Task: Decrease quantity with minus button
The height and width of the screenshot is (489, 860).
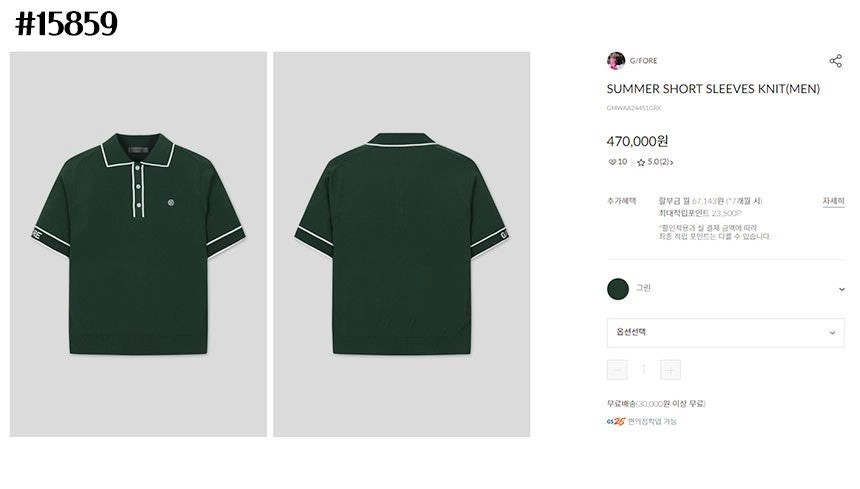Action: pos(617,370)
